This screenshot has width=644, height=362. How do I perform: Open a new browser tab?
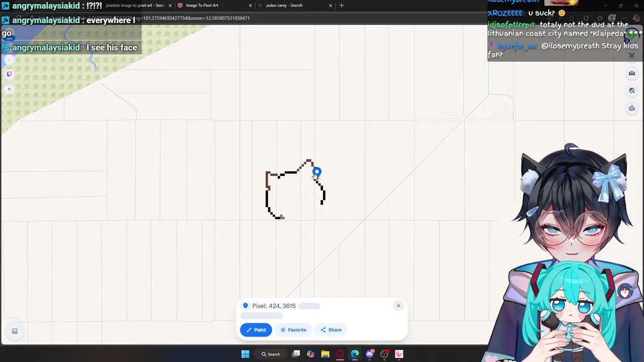342,5
